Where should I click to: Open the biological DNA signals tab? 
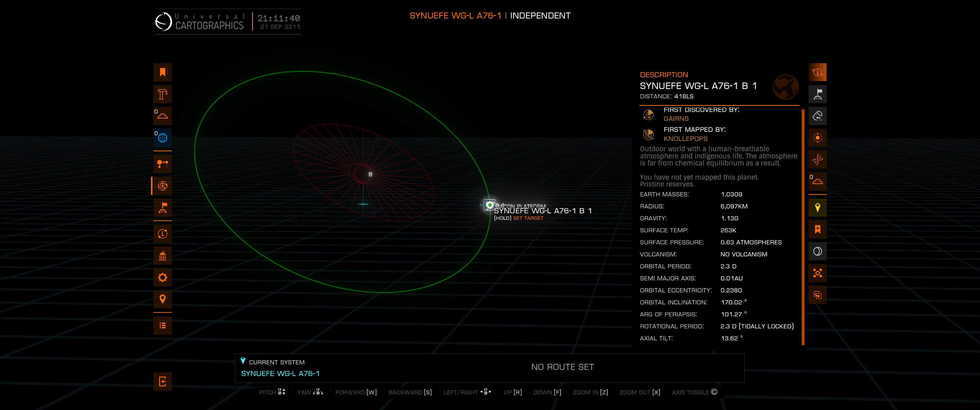click(x=817, y=160)
